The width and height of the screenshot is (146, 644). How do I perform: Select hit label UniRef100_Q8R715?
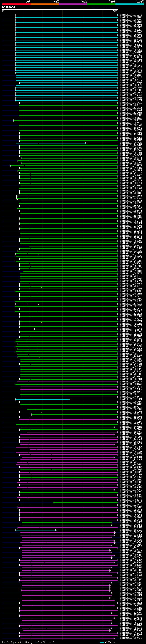pyautogui.click(x=131, y=578)
